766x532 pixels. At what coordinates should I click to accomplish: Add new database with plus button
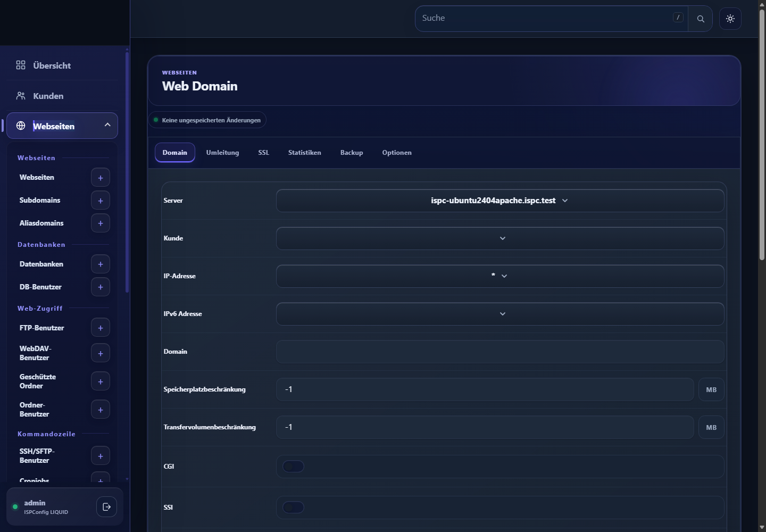pos(101,264)
